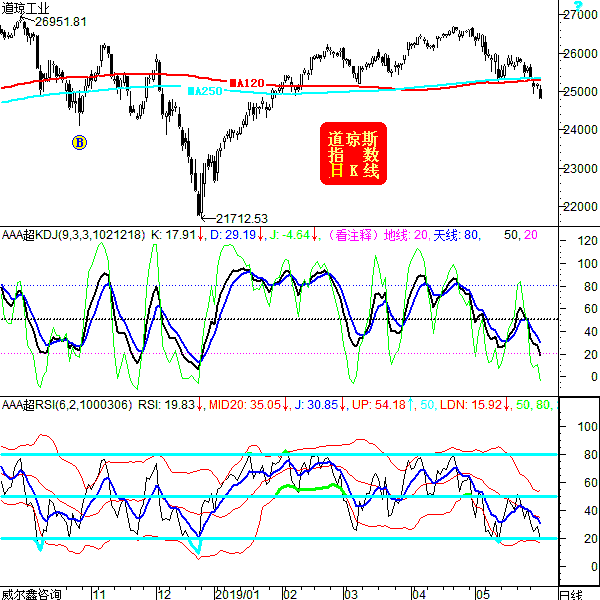Click the J: 30.85 value in RSI header
Screen dimensions: 600x600
(x=316, y=404)
